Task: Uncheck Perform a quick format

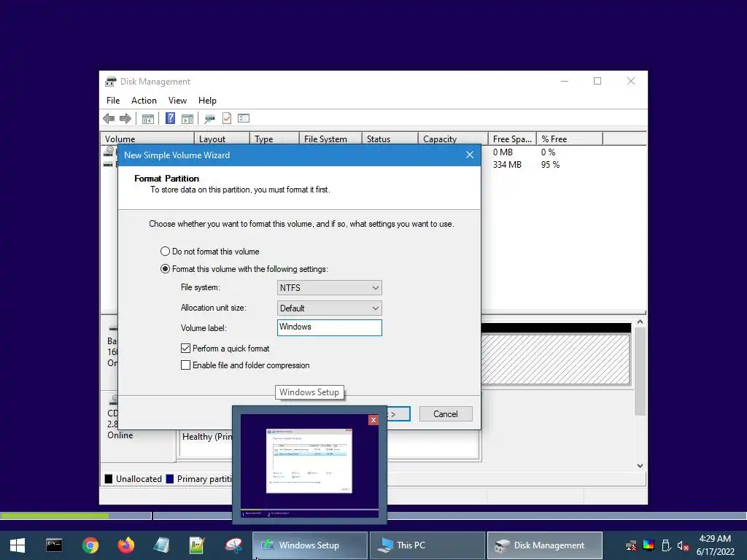Action: pos(225,349)
